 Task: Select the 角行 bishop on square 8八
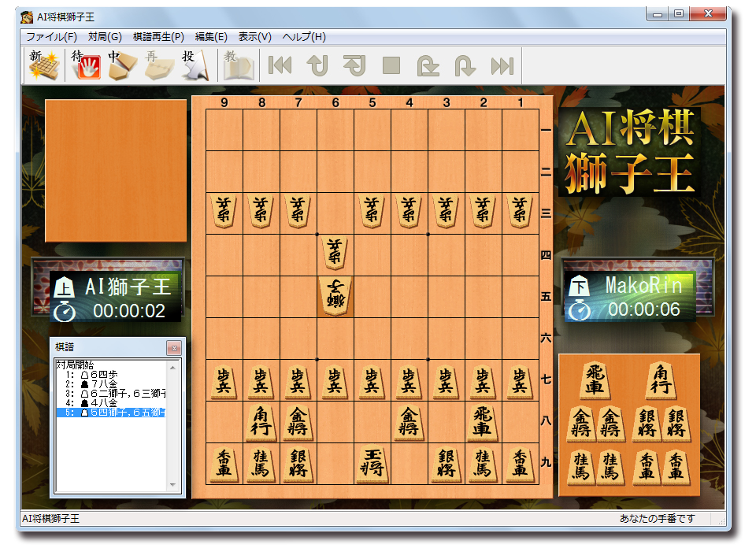click(261, 422)
